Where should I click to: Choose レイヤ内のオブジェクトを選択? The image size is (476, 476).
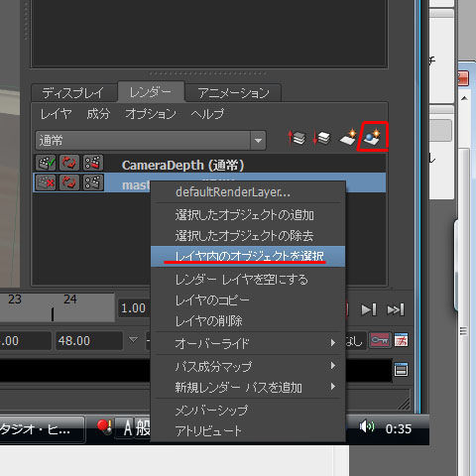[x=248, y=256]
